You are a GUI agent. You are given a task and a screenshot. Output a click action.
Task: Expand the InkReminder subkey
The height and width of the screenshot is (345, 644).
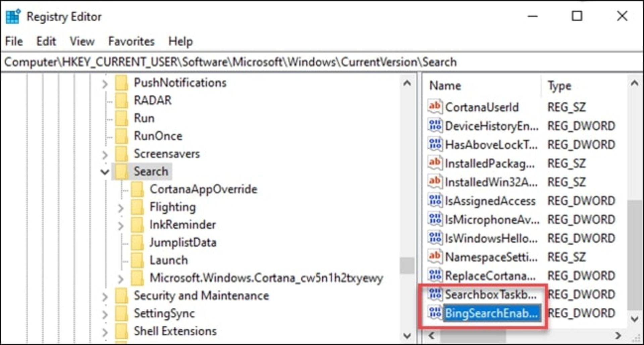coord(121,226)
